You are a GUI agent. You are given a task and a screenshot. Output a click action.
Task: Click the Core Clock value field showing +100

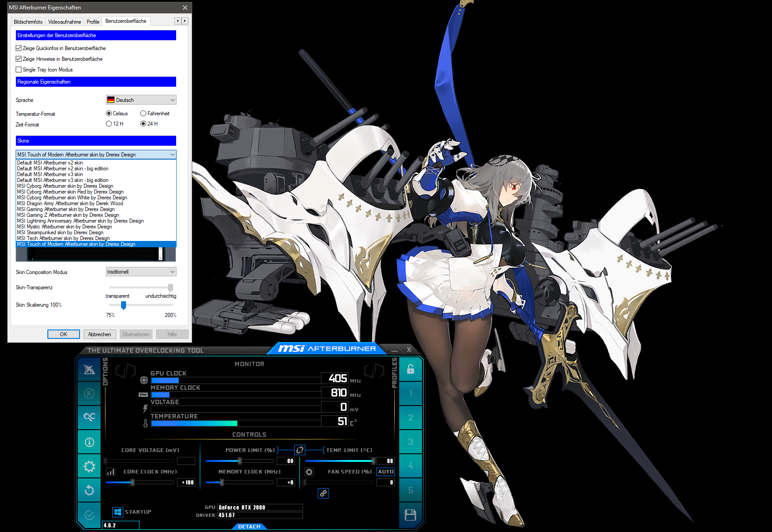point(186,482)
